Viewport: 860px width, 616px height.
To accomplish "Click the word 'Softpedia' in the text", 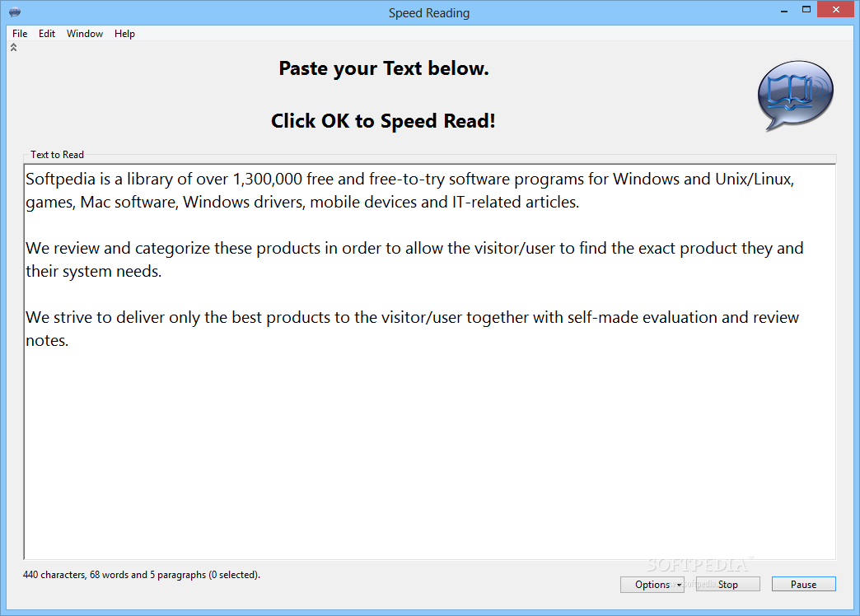I will [x=60, y=180].
